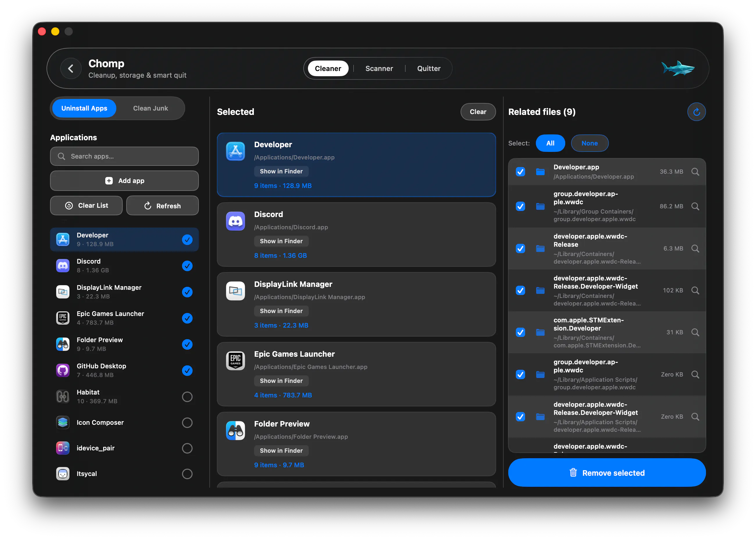Click the Search apps input field
756x540 pixels.
click(x=124, y=156)
